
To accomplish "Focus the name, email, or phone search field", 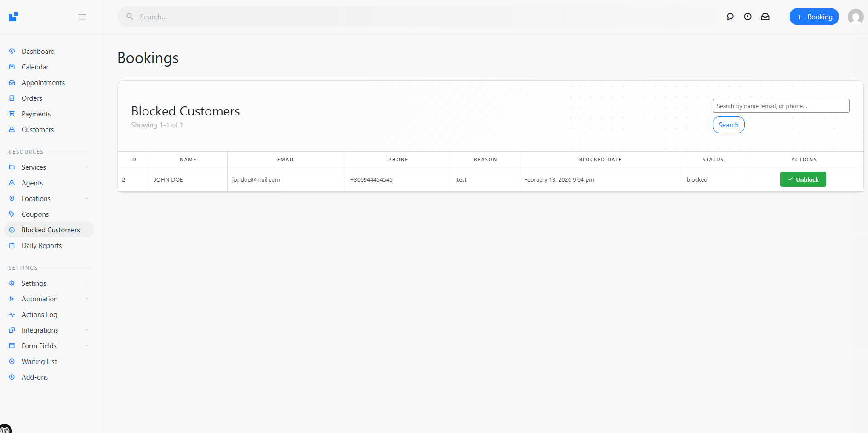I will (781, 106).
